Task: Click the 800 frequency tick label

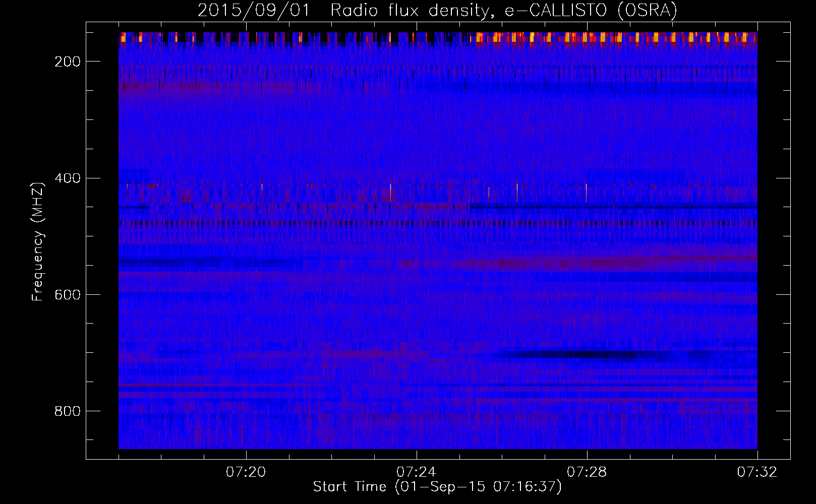Action: pos(68,411)
